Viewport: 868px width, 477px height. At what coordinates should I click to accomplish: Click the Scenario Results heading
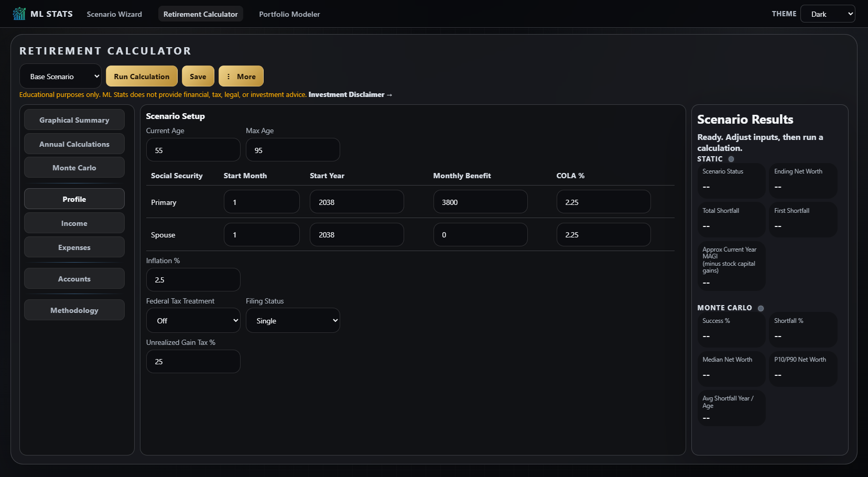click(x=745, y=120)
